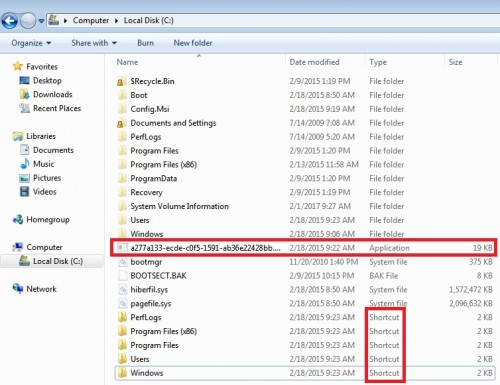Click the desktop icon beside Desktop
Viewport: 500px width, 385px height.
tap(24, 80)
